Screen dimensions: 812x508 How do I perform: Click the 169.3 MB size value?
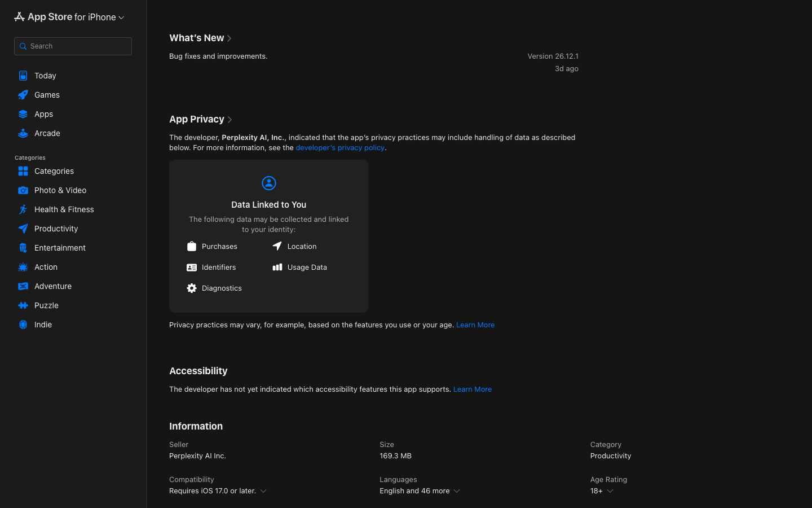coord(395,456)
